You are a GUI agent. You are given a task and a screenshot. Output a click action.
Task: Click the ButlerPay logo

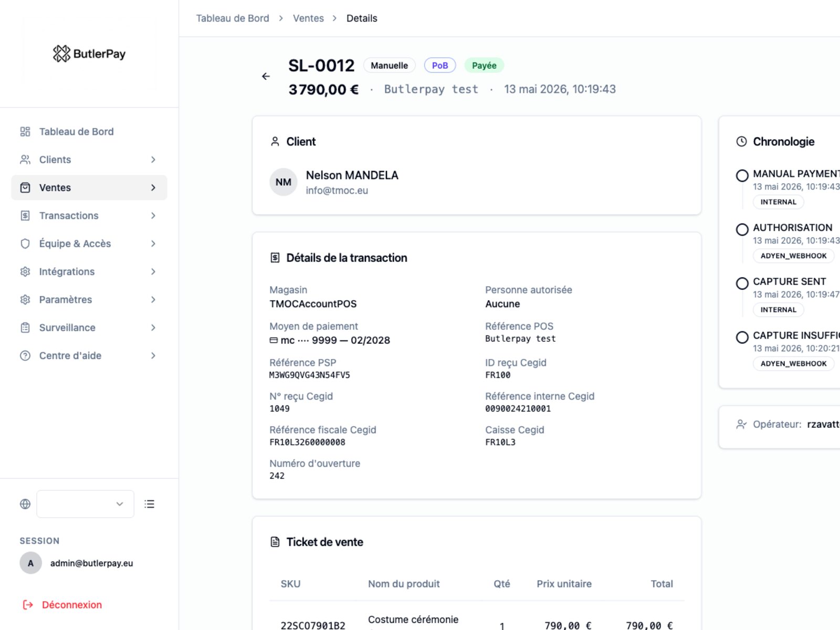[x=89, y=54]
